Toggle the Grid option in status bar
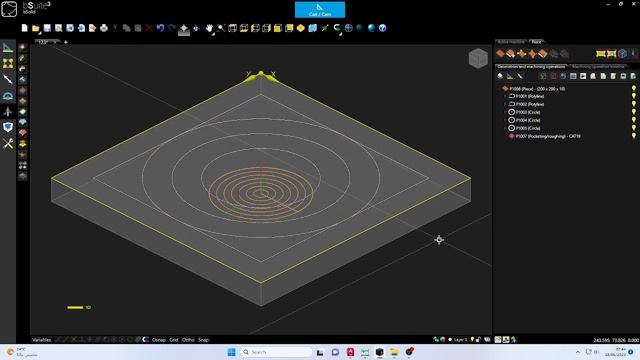 [x=174, y=340]
